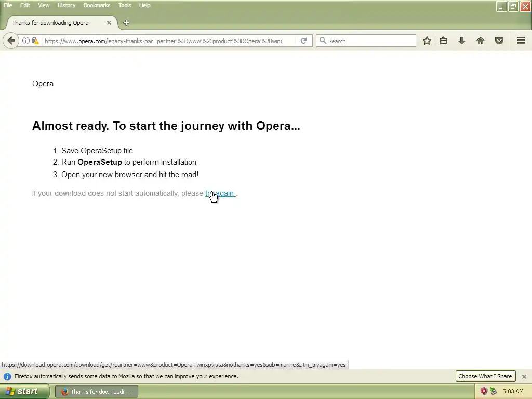
Task: Open site information icon in address bar
Action: tap(26, 41)
